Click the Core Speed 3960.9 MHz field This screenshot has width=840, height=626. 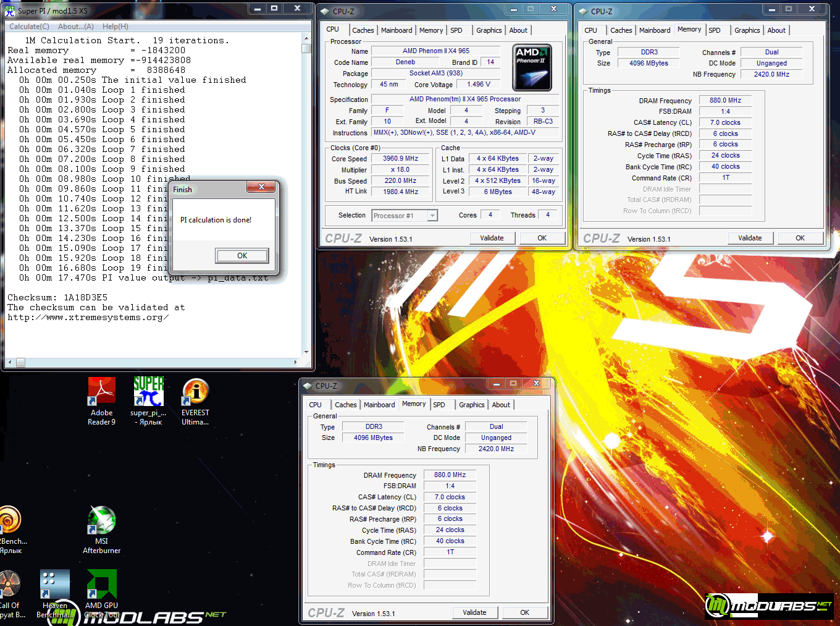coord(400,159)
